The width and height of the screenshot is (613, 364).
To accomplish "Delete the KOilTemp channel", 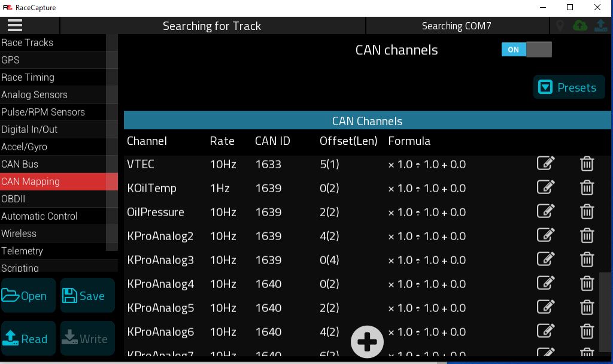I will (x=587, y=187).
